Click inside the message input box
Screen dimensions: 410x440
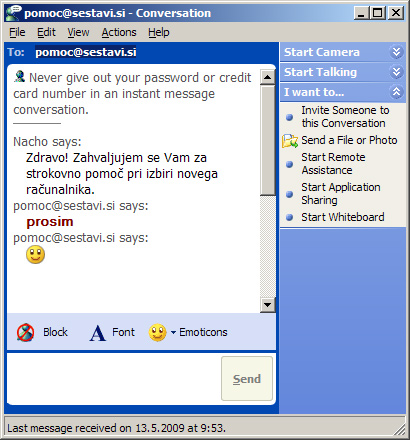(x=113, y=379)
